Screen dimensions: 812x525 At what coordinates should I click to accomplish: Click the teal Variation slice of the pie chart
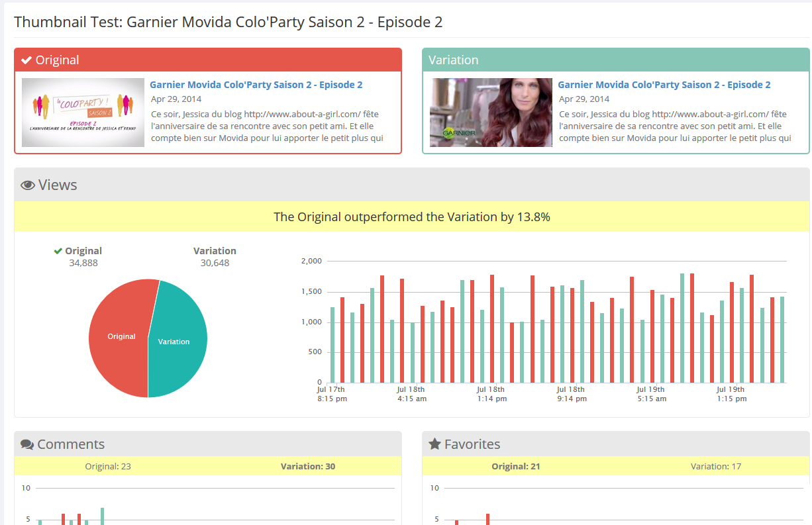pyautogui.click(x=174, y=341)
